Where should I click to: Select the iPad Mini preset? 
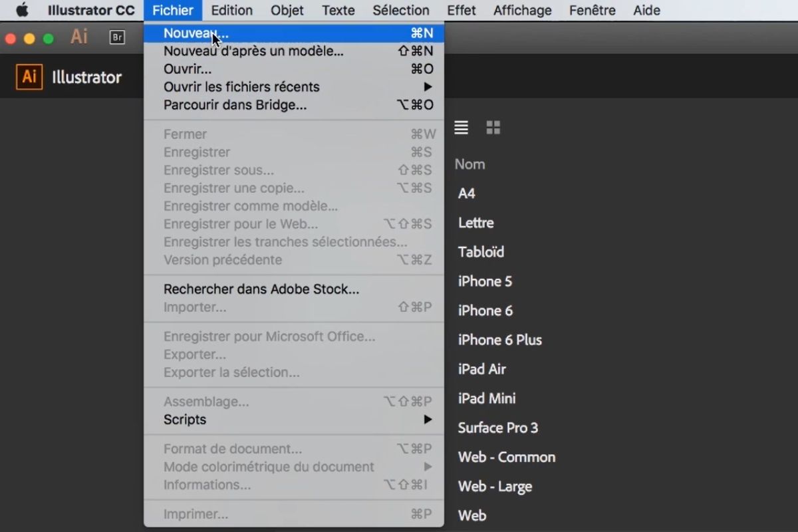(487, 398)
